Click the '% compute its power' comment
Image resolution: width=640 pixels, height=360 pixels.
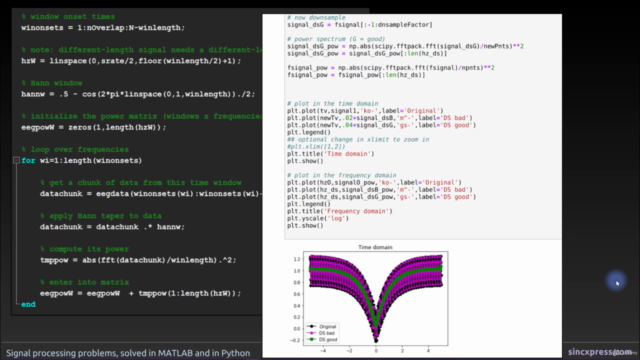[x=84, y=249]
